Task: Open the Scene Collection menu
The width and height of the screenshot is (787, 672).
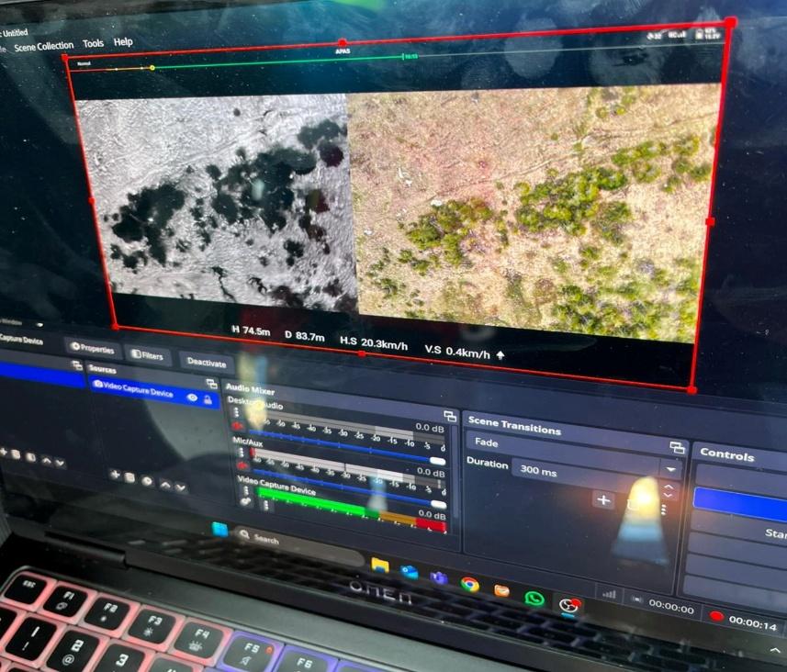Action: [x=44, y=47]
